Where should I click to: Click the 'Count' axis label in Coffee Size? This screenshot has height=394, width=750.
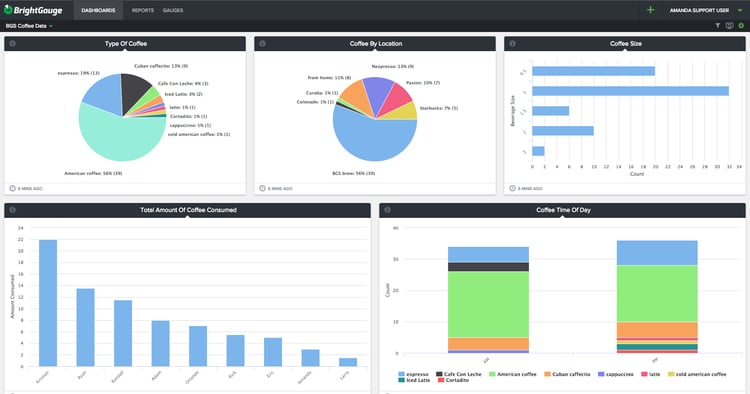point(637,174)
